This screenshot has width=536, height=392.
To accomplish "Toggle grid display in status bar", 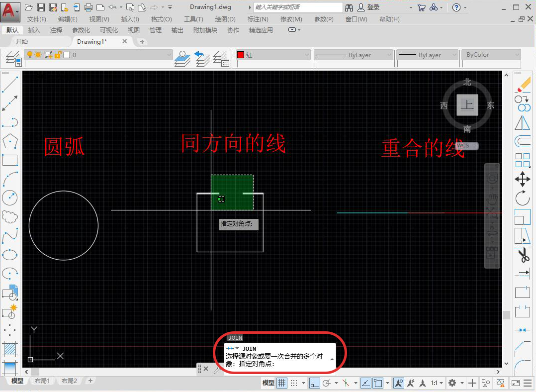I will click(x=282, y=383).
